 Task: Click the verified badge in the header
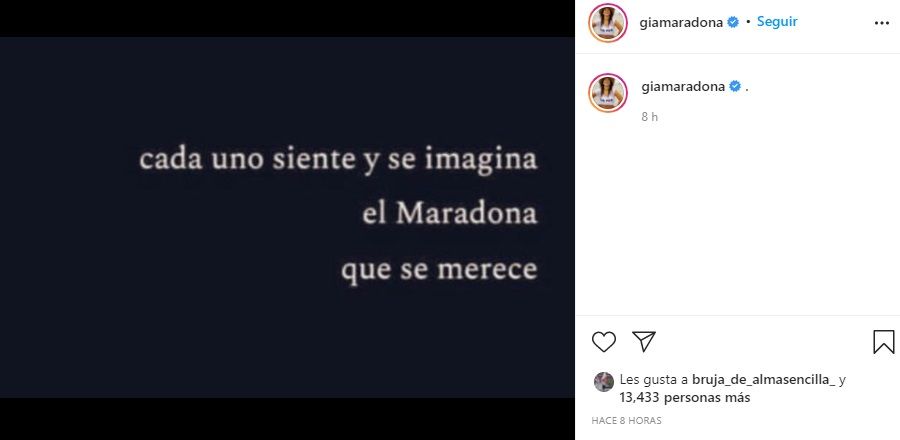(x=733, y=22)
